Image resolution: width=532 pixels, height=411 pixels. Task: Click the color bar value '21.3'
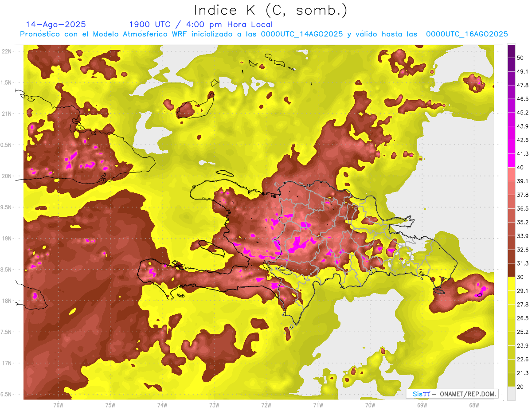pos(523,373)
